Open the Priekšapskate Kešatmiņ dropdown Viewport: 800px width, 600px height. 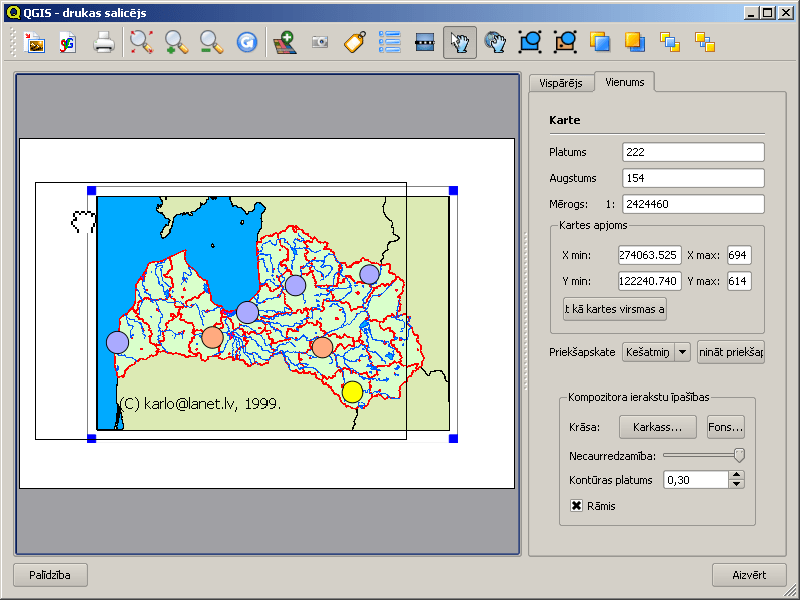tap(656, 352)
